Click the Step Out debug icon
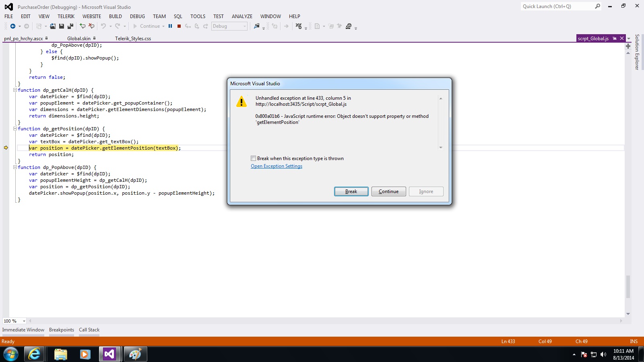Viewport: 644px width, 362px height. 206,26
